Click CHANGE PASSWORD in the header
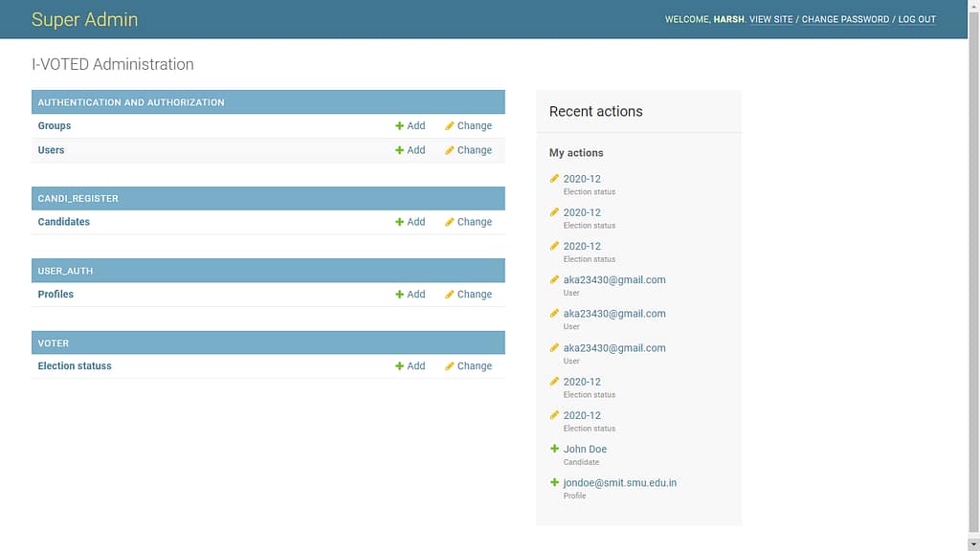Viewport: 980px width, 551px height. point(846,19)
